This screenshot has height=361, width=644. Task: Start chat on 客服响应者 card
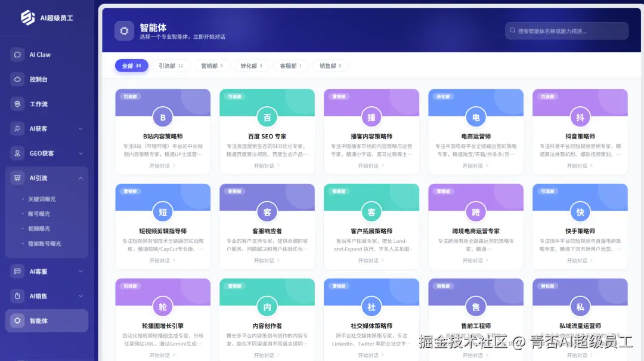pos(267,260)
